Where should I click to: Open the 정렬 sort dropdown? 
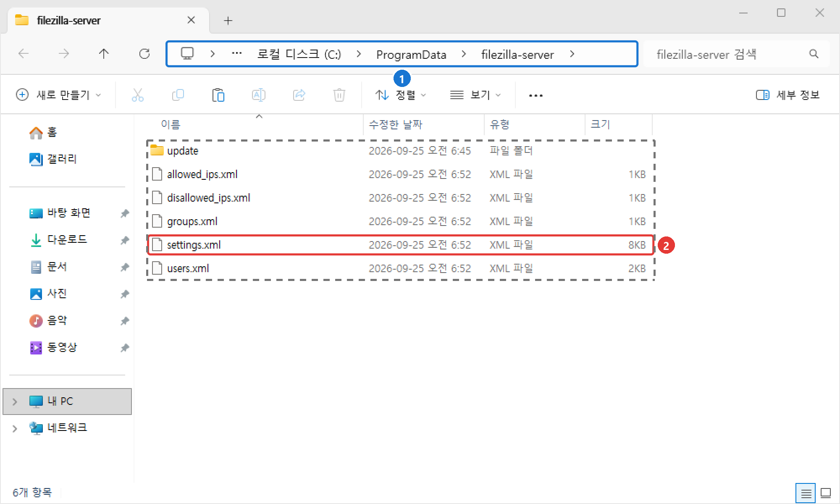coord(400,95)
